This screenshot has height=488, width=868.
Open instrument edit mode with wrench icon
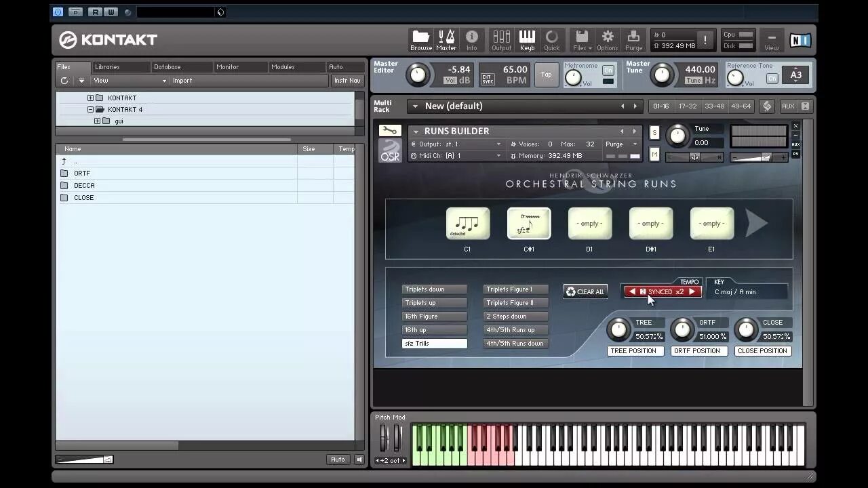(x=389, y=131)
